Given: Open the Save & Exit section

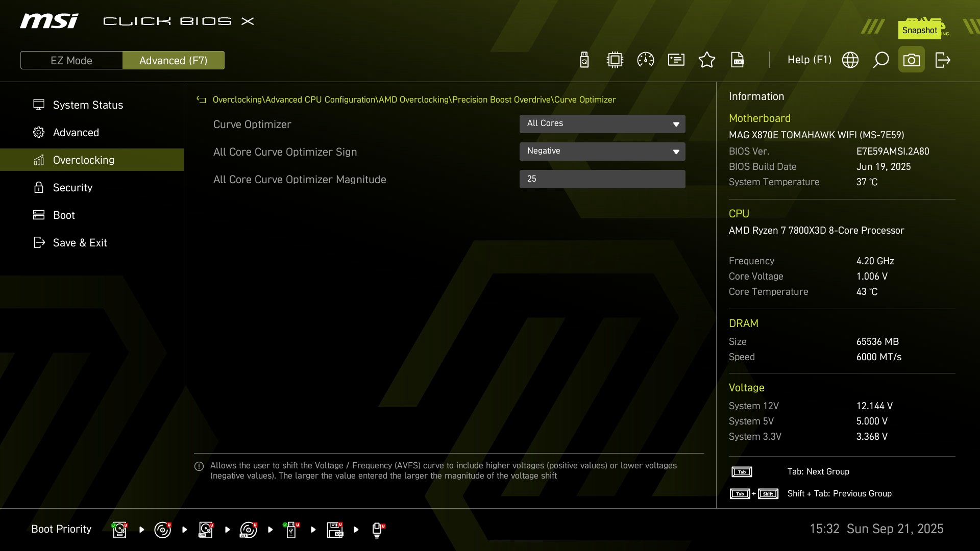Looking at the screenshot, I should [80, 243].
